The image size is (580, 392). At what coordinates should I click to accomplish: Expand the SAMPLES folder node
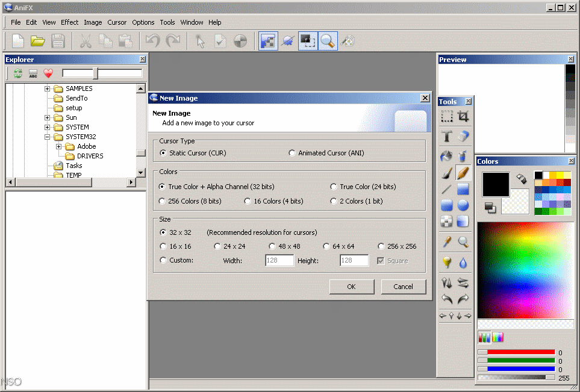[48, 89]
